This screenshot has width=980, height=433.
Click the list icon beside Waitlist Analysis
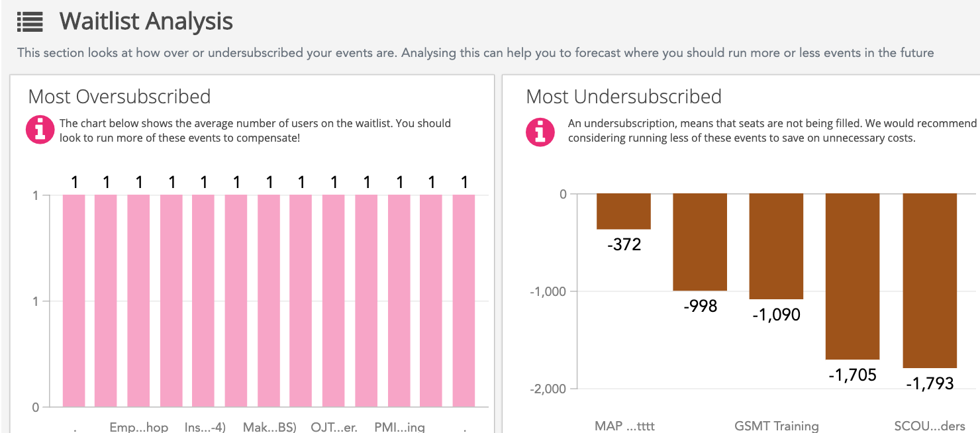click(x=30, y=23)
